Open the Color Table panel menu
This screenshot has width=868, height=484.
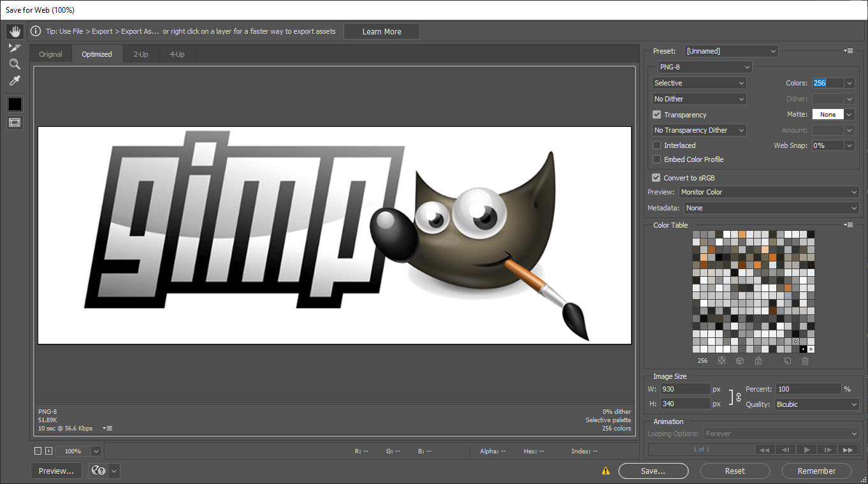(848, 224)
